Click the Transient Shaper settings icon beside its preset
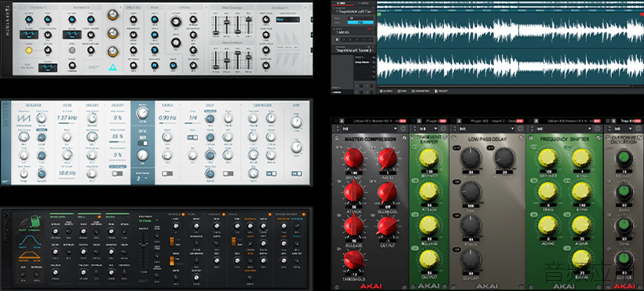The width and height of the screenshot is (644, 291). (444, 129)
